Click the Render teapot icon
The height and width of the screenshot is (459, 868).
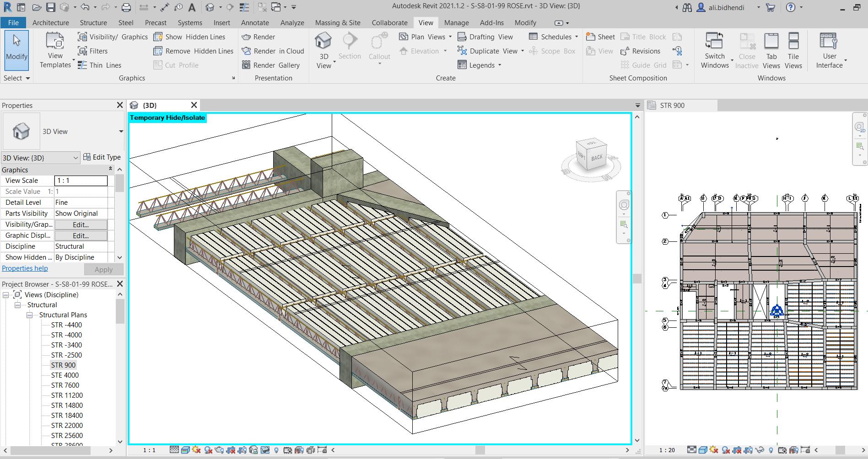[246, 37]
